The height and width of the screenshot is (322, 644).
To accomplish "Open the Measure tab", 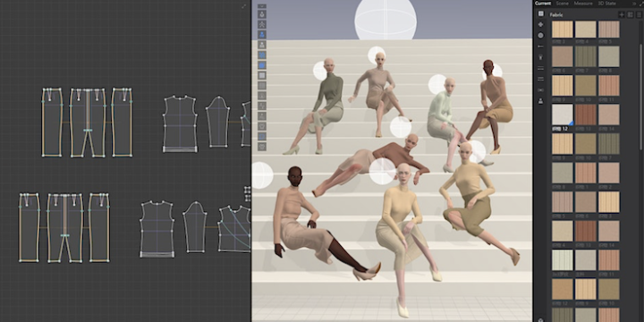I will coord(583,4).
